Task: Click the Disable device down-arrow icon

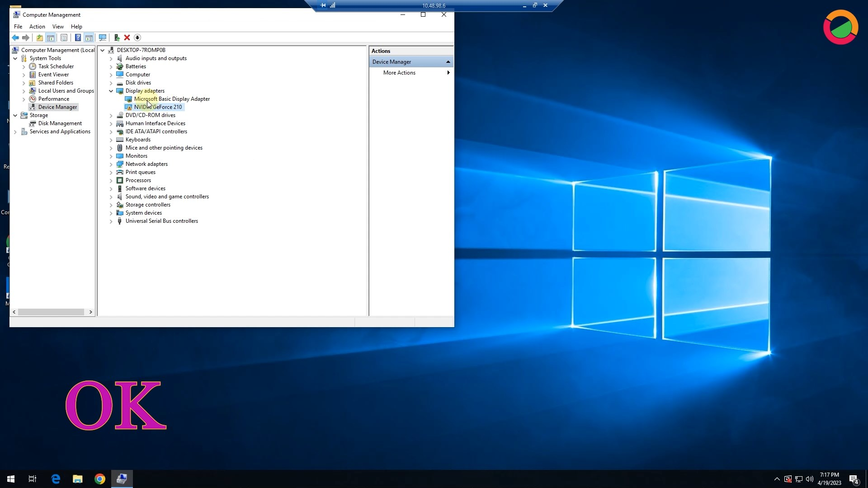Action: 137,38
